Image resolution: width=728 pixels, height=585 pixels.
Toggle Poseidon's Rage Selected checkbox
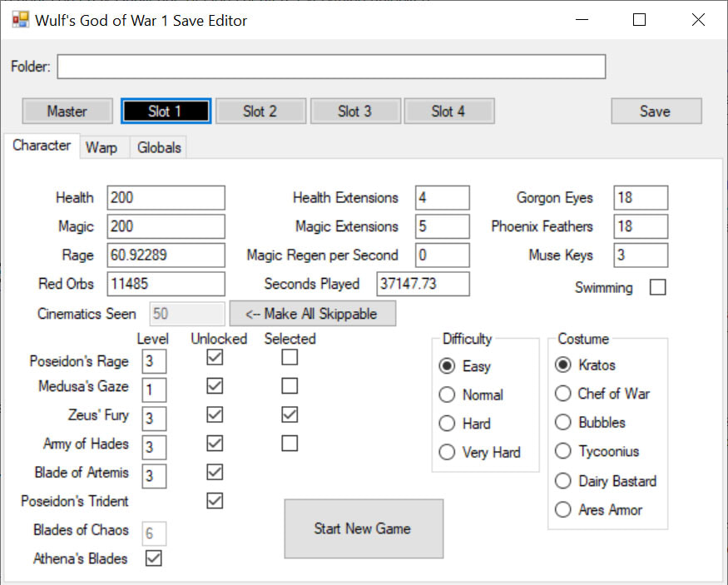(290, 357)
